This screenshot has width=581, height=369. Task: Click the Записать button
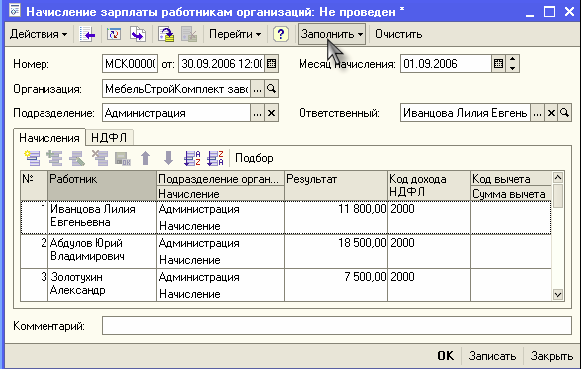click(x=492, y=356)
